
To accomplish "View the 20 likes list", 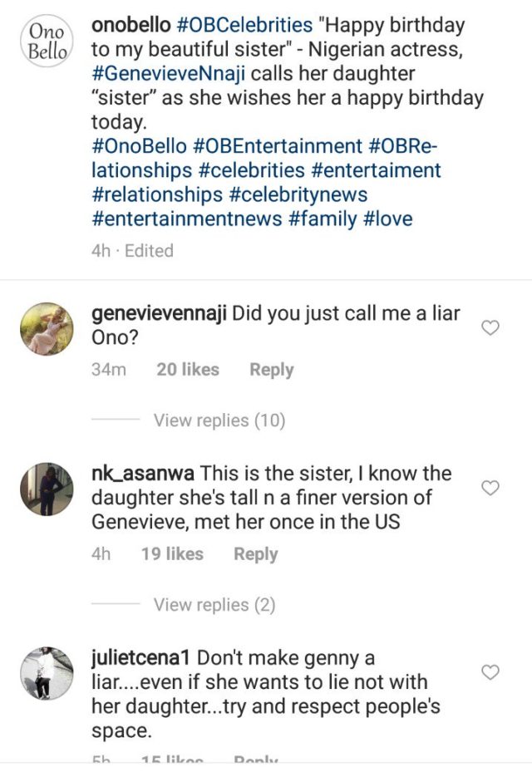I will coord(187,370).
